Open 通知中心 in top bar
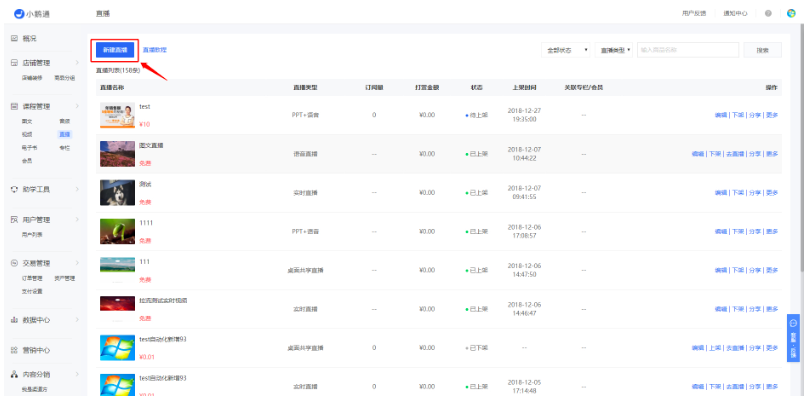 [x=735, y=13]
